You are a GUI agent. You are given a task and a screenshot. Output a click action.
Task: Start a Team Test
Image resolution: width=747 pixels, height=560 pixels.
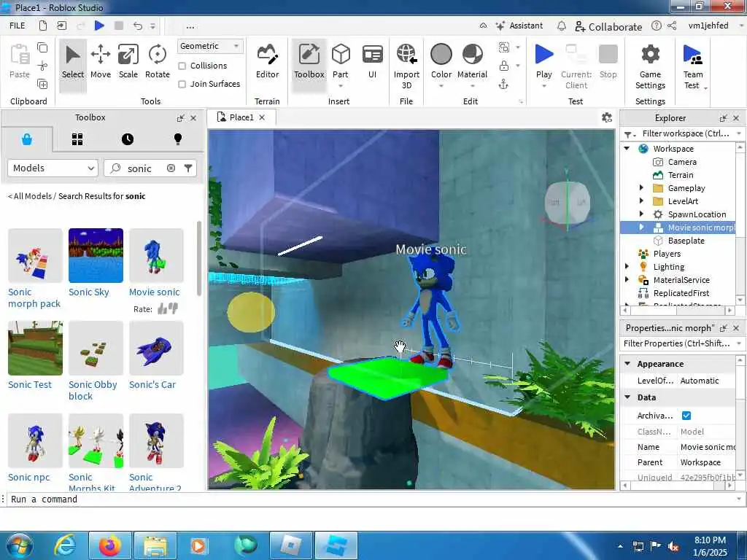pyautogui.click(x=693, y=66)
